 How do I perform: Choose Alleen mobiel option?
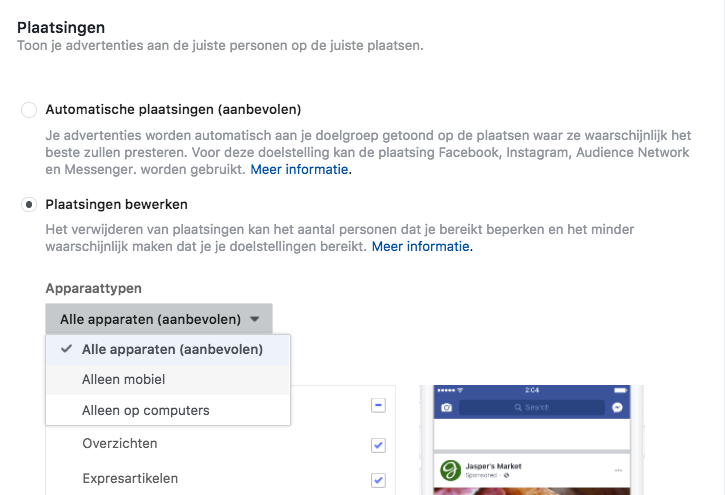click(168, 380)
